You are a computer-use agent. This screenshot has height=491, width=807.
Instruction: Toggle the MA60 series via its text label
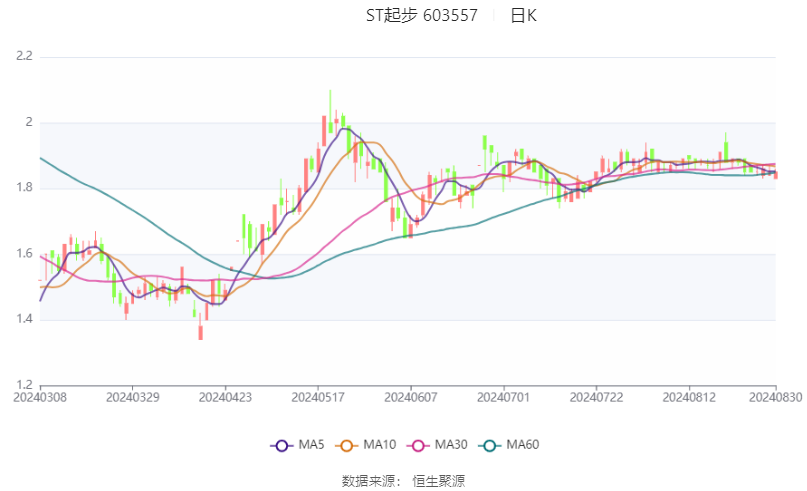tap(522, 445)
